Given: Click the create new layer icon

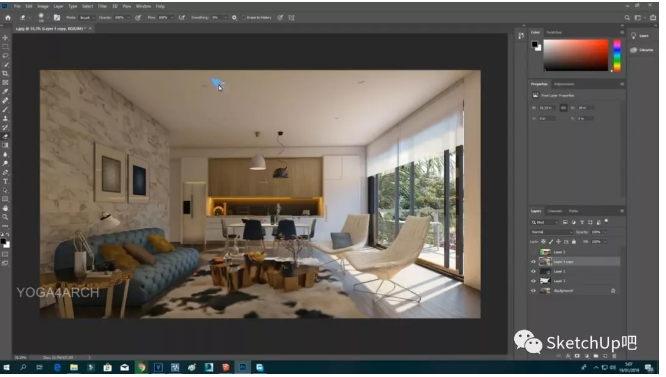Looking at the screenshot, I should [605, 356].
